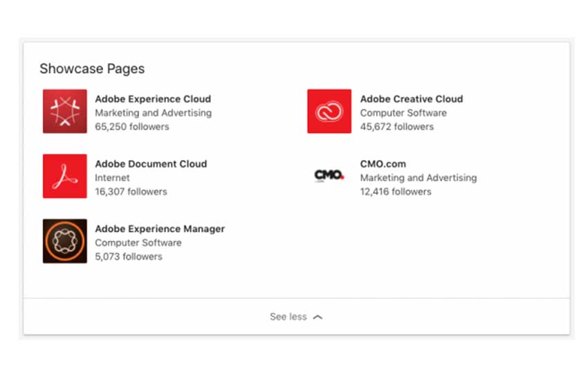This screenshot has width=588, height=374.
Task: Click Marketing and Advertising under CMO.com
Action: [x=419, y=178]
